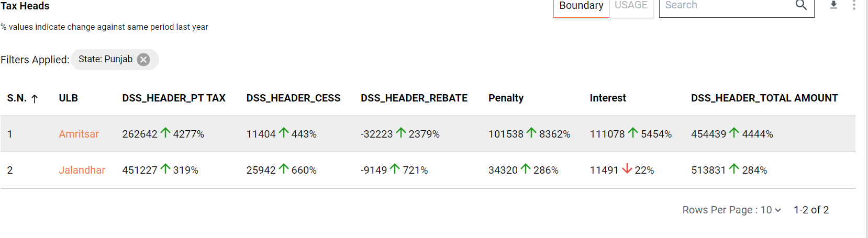Open the Jalandhar ULB link
Image resolution: width=868 pixels, height=238 pixels.
coord(82,170)
